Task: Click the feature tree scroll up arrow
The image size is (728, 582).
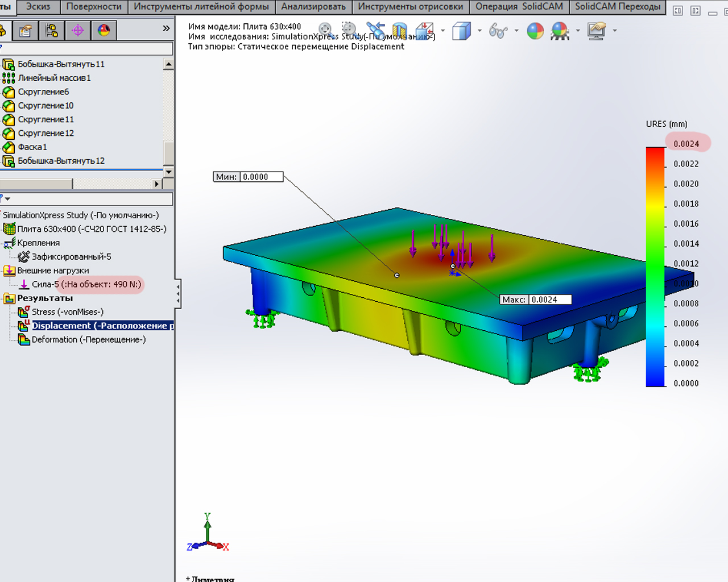Action: pyautogui.click(x=168, y=64)
